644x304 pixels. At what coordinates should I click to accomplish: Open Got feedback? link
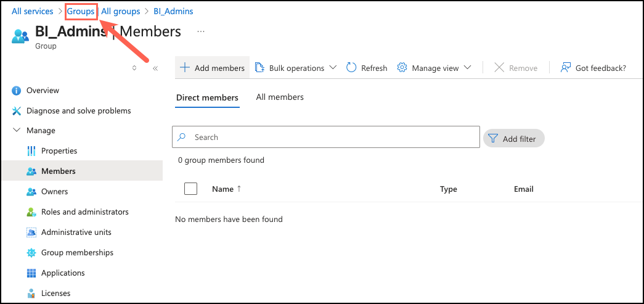click(x=600, y=68)
